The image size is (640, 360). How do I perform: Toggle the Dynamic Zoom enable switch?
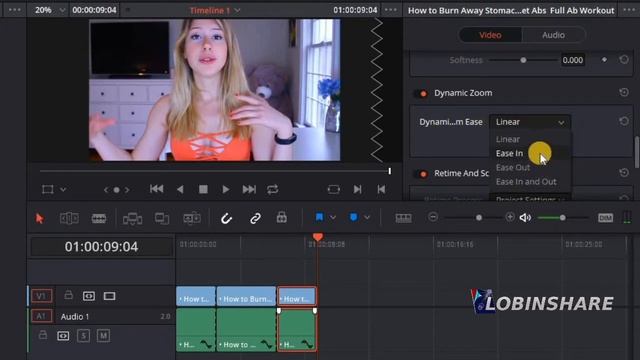[x=421, y=93]
